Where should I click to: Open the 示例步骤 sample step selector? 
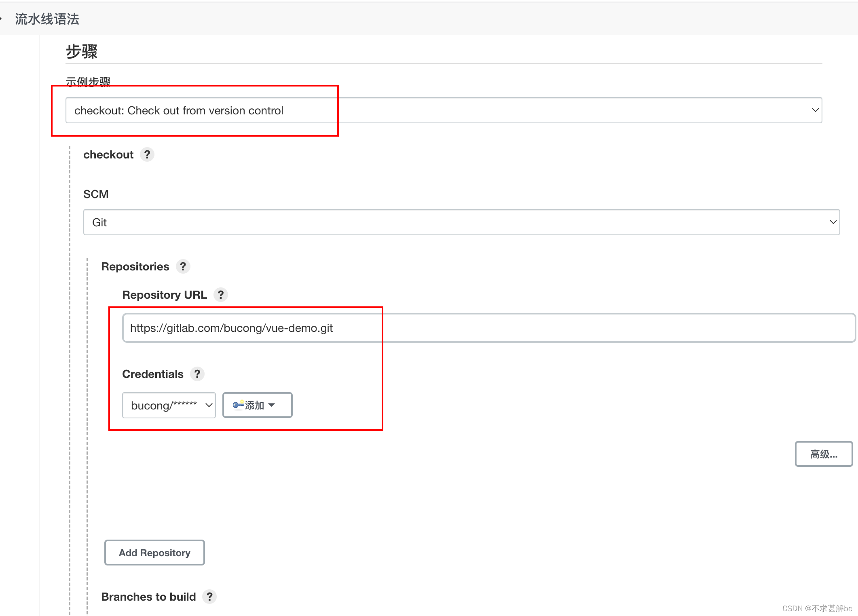[443, 110]
